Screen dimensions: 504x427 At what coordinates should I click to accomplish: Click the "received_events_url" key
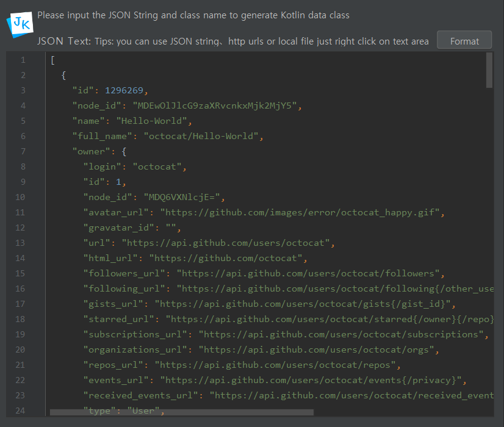(x=140, y=395)
